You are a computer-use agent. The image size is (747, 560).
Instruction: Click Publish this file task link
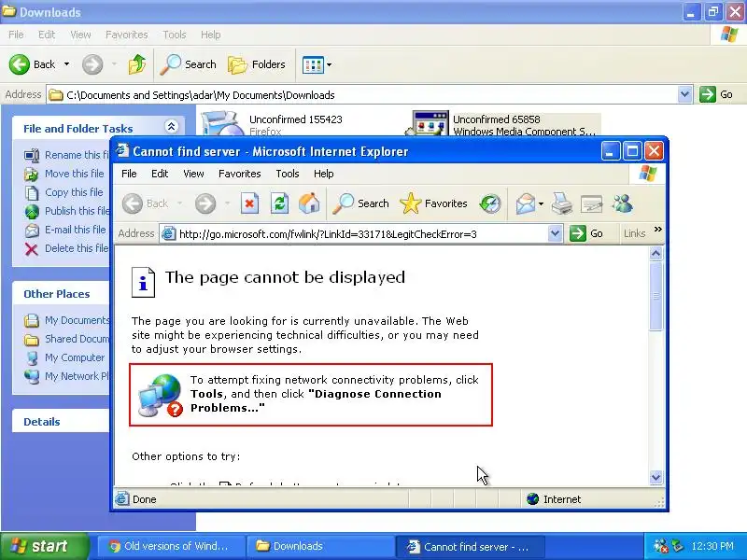coord(66,211)
